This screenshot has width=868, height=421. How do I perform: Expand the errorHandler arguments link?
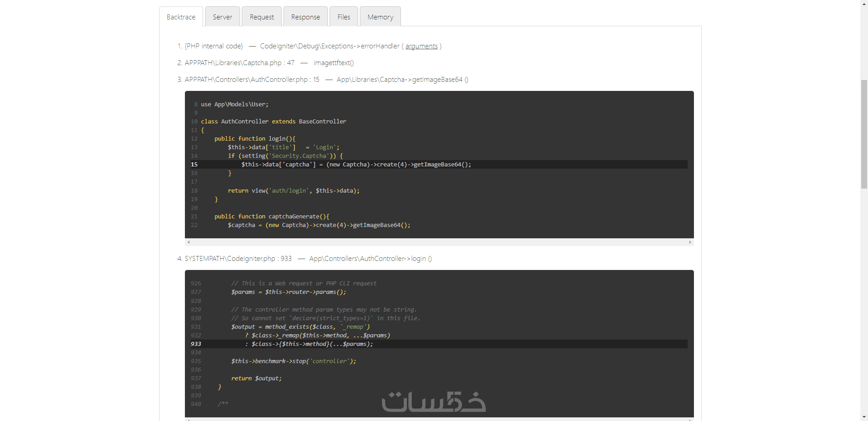(x=421, y=46)
